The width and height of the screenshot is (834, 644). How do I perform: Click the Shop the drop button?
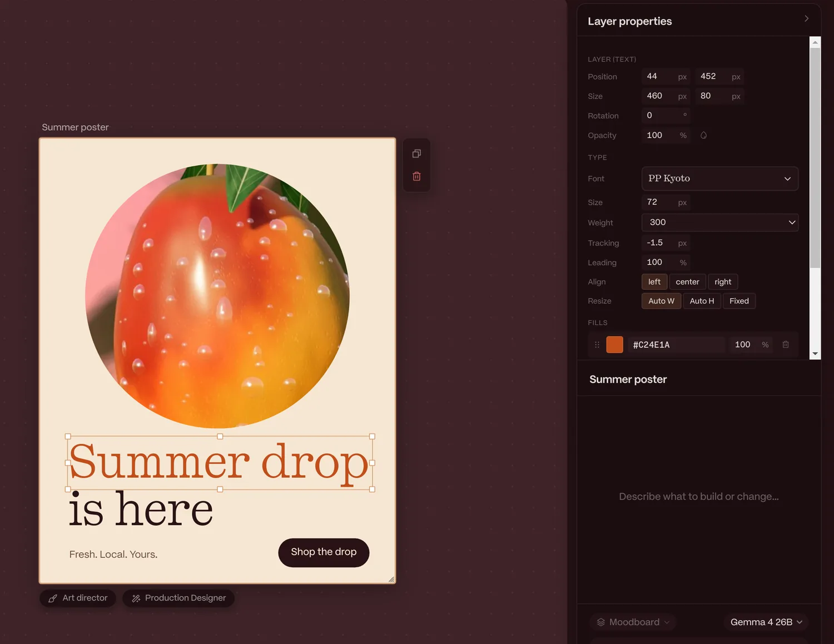tap(324, 552)
